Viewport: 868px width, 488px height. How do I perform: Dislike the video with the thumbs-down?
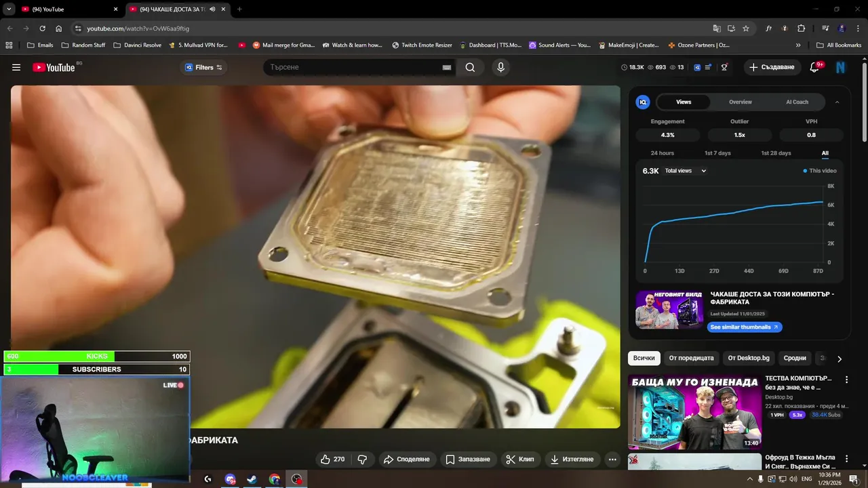pos(362,459)
